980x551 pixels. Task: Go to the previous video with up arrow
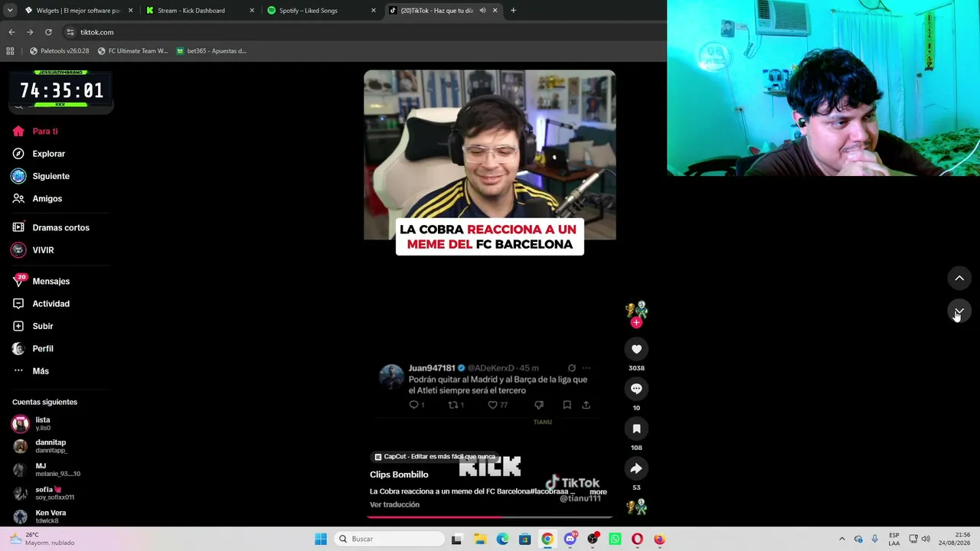(x=959, y=278)
